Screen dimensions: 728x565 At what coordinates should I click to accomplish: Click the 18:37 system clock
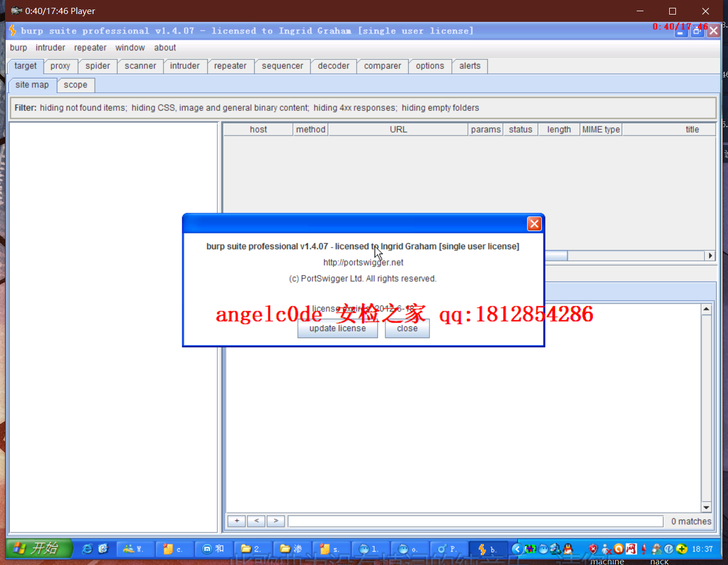pos(702,549)
